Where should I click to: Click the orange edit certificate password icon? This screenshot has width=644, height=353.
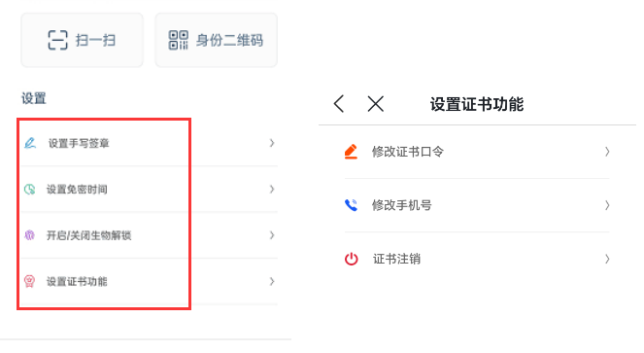point(351,152)
